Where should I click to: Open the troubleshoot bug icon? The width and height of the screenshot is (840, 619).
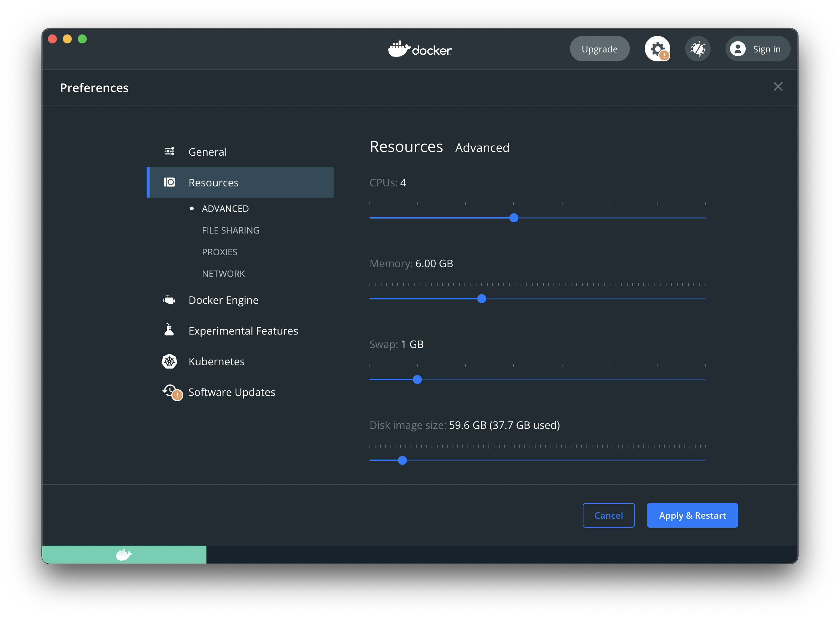697,49
